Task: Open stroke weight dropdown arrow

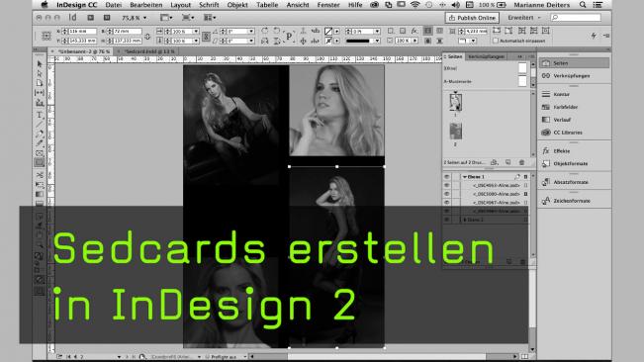Action: point(377,32)
